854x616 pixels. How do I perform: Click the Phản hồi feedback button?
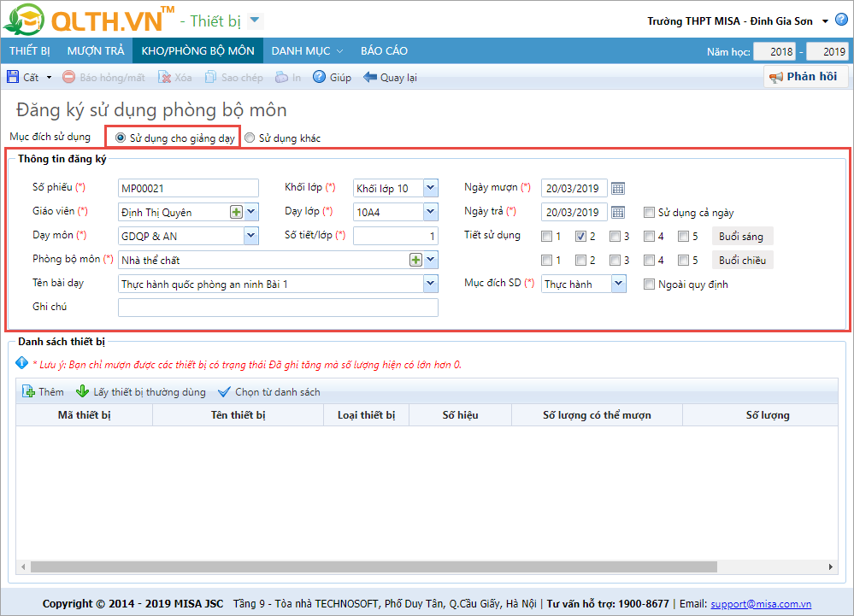(806, 77)
